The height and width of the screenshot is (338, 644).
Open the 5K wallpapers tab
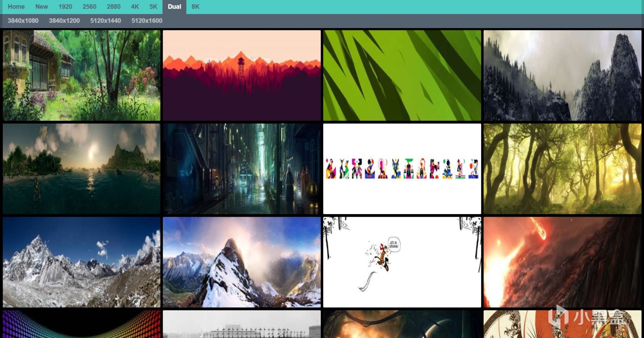[153, 7]
